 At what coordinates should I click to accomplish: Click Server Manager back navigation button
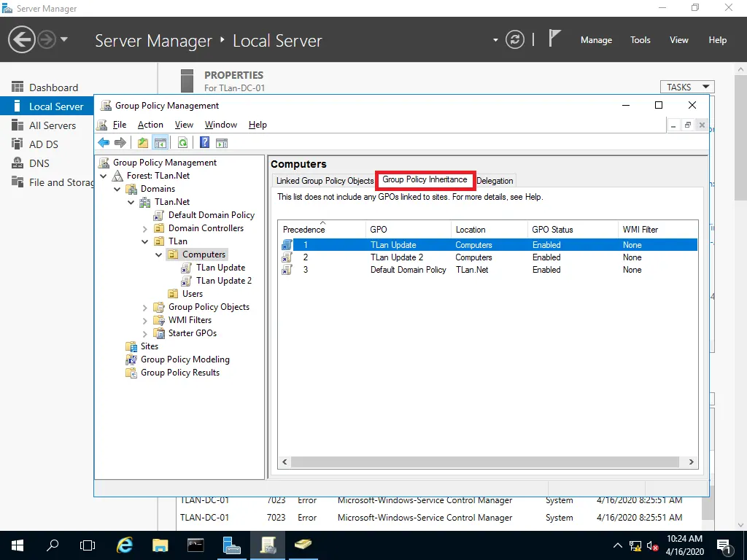coord(22,39)
